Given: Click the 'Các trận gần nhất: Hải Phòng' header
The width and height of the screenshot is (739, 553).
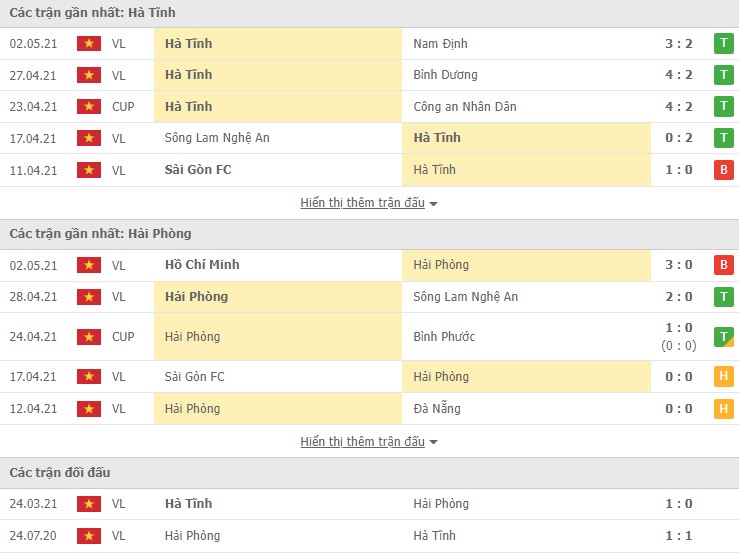Looking at the screenshot, I should click(x=100, y=234).
